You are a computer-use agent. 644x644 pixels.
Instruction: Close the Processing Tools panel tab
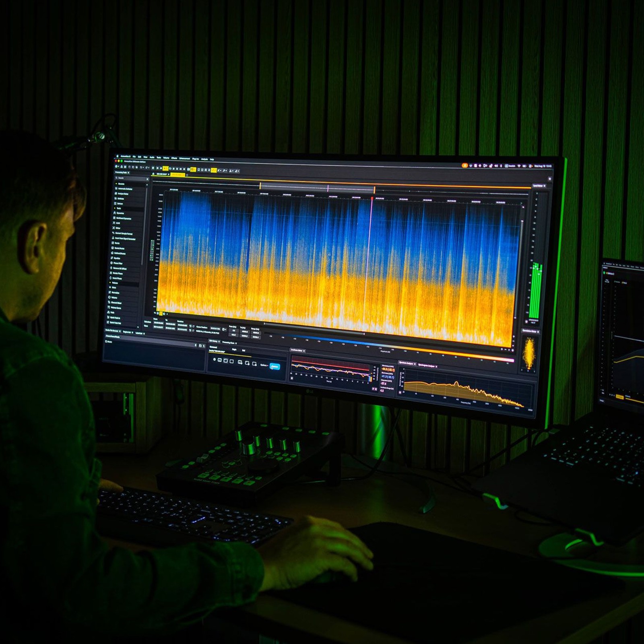[x=128, y=172]
